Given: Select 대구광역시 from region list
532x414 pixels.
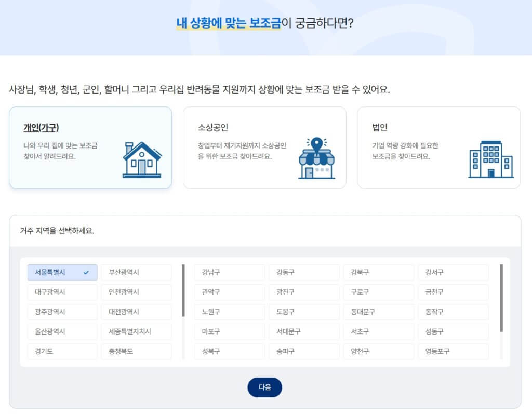Looking at the screenshot, I should coord(62,292).
